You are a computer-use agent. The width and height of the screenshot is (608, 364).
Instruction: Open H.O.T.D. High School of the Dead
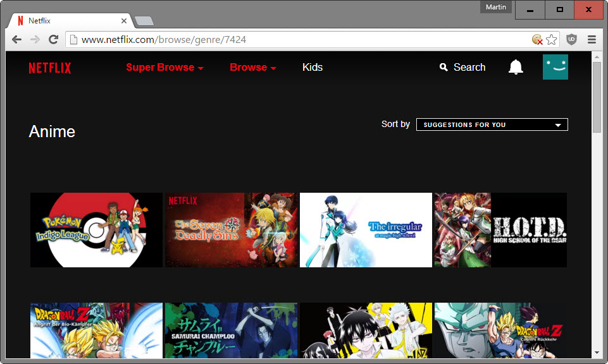coord(500,230)
